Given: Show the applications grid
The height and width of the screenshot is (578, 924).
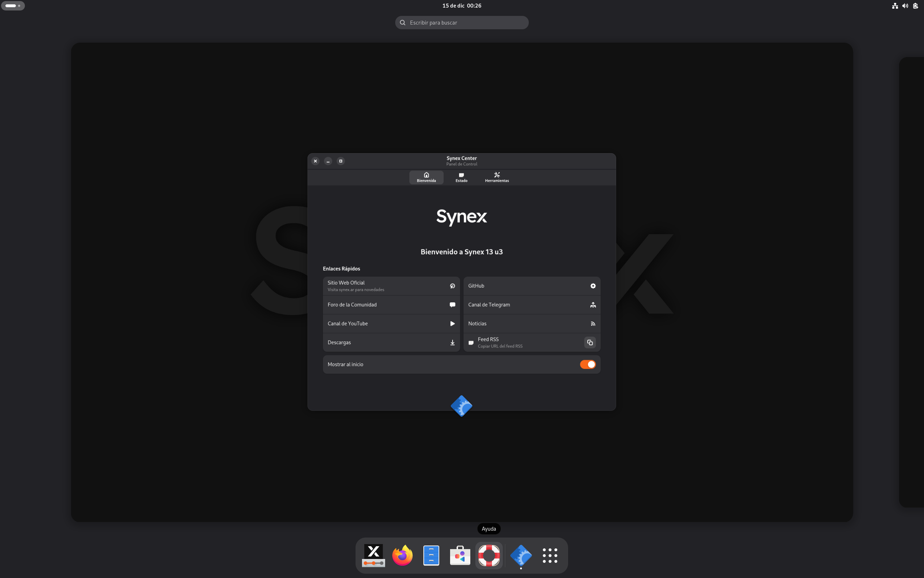Looking at the screenshot, I should pyautogui.click(x=550, y=556).
